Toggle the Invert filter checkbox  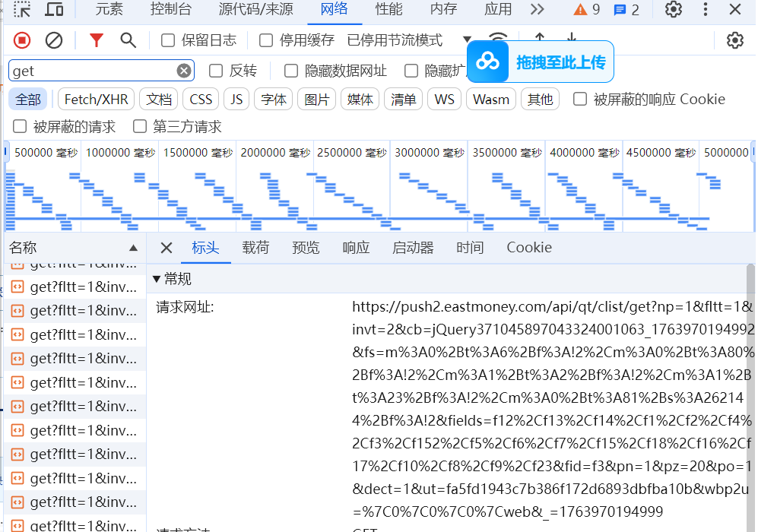click(216, 71)
